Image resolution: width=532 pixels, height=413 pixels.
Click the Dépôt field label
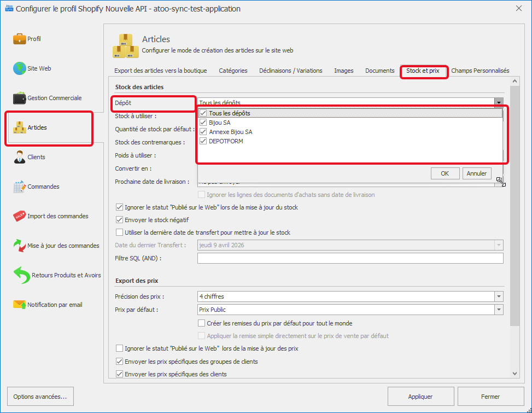point(123,103)
